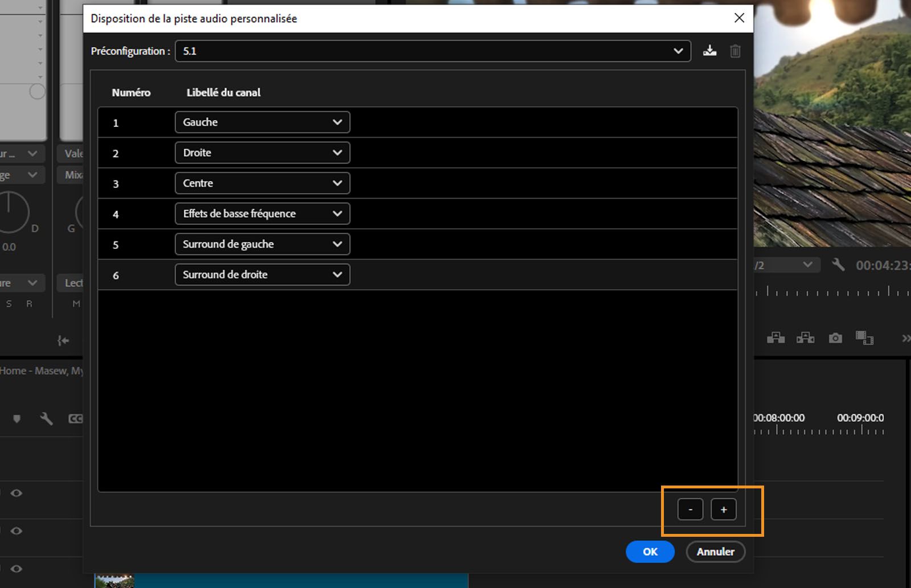Delete the preset with the trash icon
The height and width of the screenshot is (588, 911).
click(735, 51)
